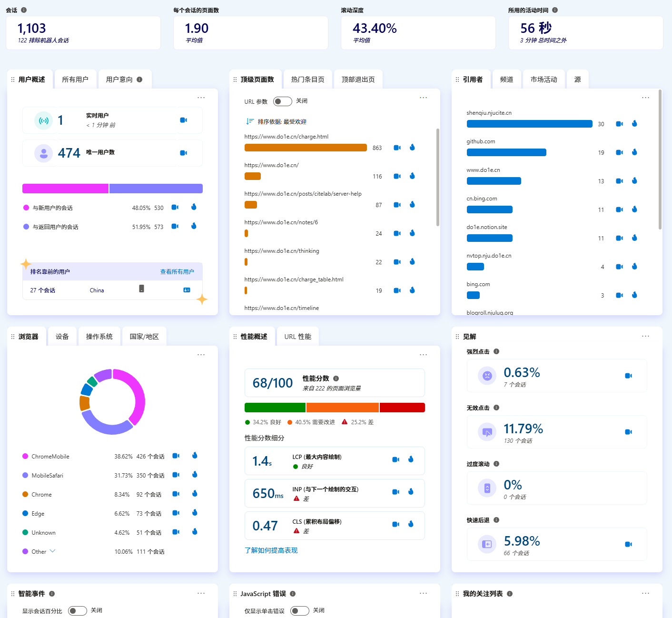
Task: Open the sort by most popular dropdown
Action: click(x=276, y=121)
